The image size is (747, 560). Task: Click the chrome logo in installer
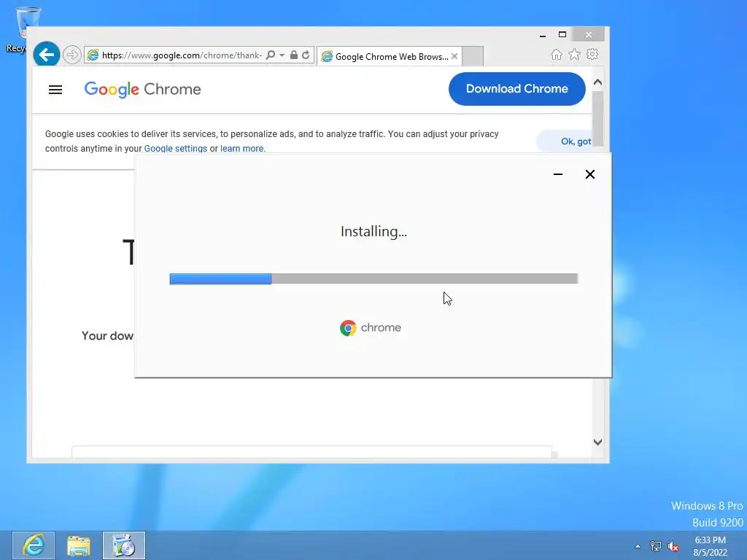[x=371, y=327]
